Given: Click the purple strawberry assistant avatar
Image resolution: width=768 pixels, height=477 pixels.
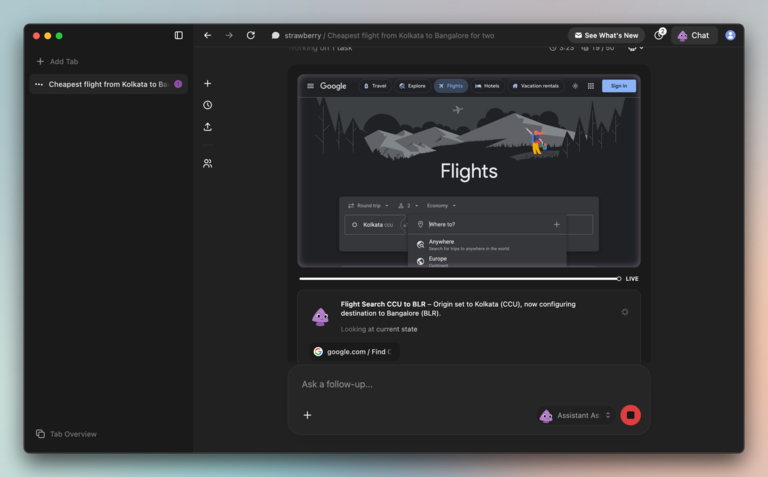Looking at the screenshot, I should pos(320,317).
